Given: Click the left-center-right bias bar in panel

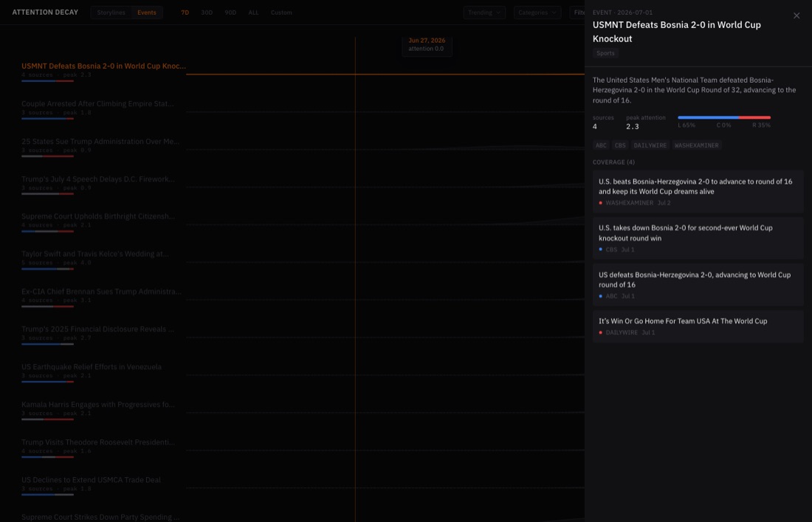Looking at the screenshot, I should (724, 117).
